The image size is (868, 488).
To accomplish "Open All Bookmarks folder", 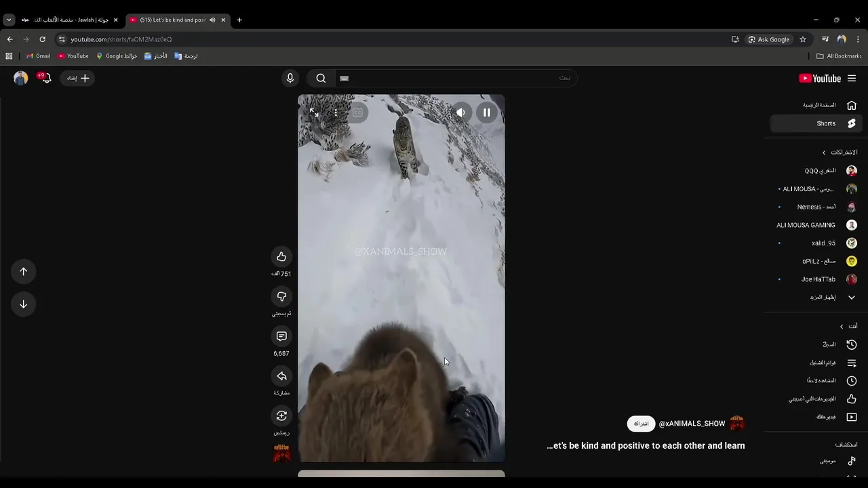I will [839, 56].
